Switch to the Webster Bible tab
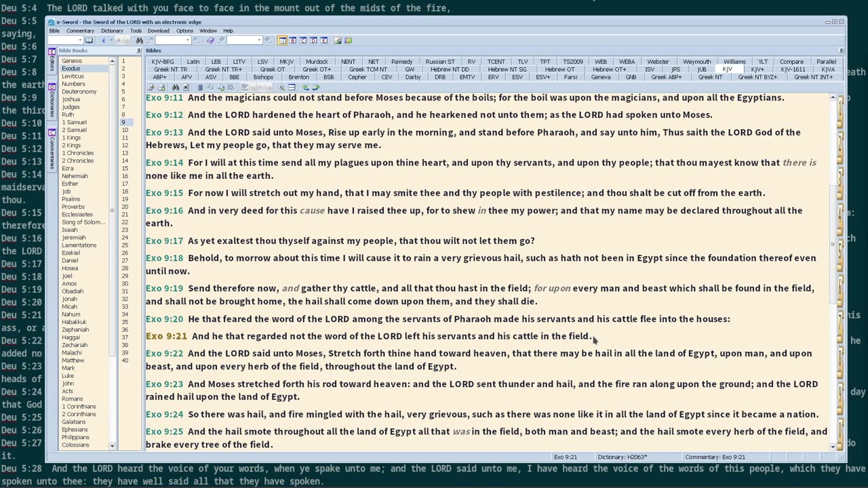This screenshot has width=868, height=488. point(658,62)
